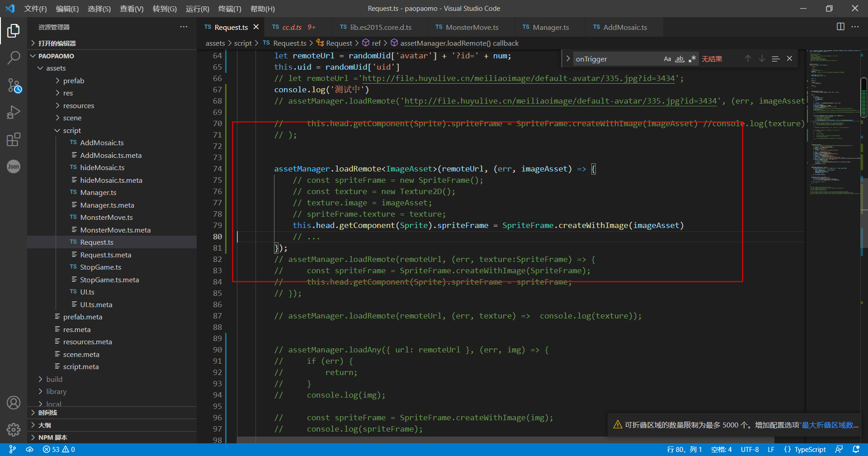Open the Search view in activity bar
The height and width of the screenshot is (456, 868).
pos(14,57)
